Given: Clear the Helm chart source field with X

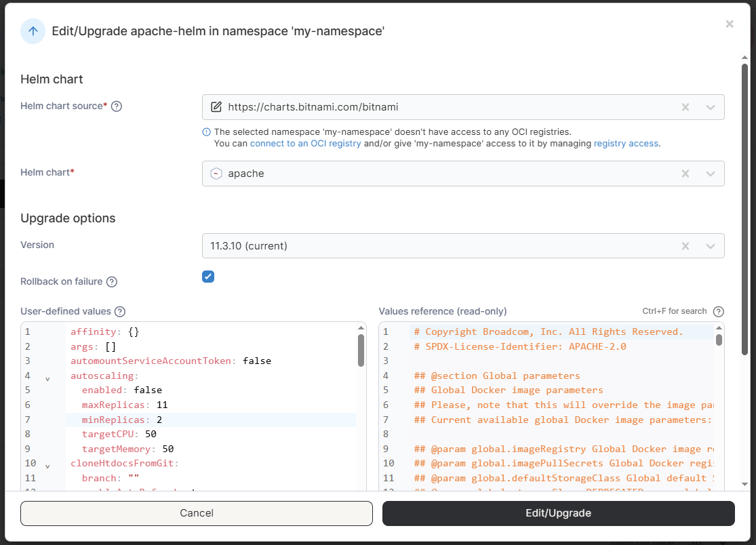Looking at the screenshot, I should [x=685, y=107].
